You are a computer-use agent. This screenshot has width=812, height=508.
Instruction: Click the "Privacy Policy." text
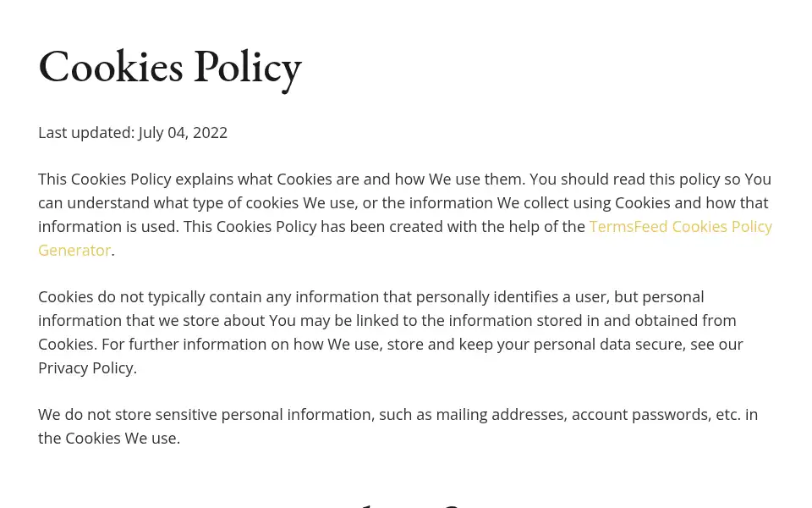click(x=87, y=368)
